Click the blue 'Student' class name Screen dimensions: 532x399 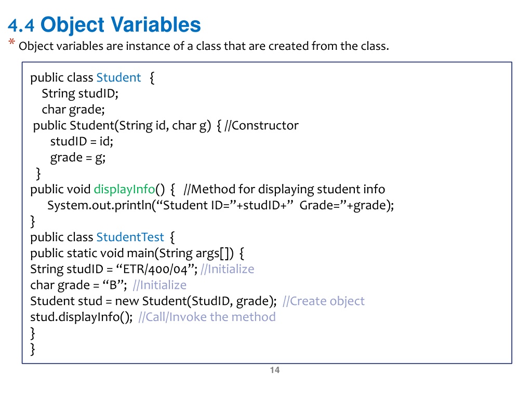[118, 78]
